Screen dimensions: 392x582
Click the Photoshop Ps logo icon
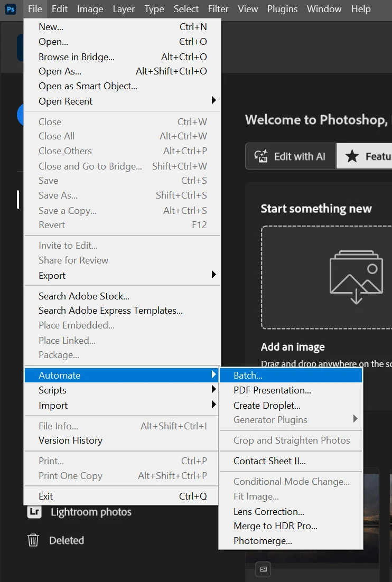pyautogui.click(x=11, y=9)
